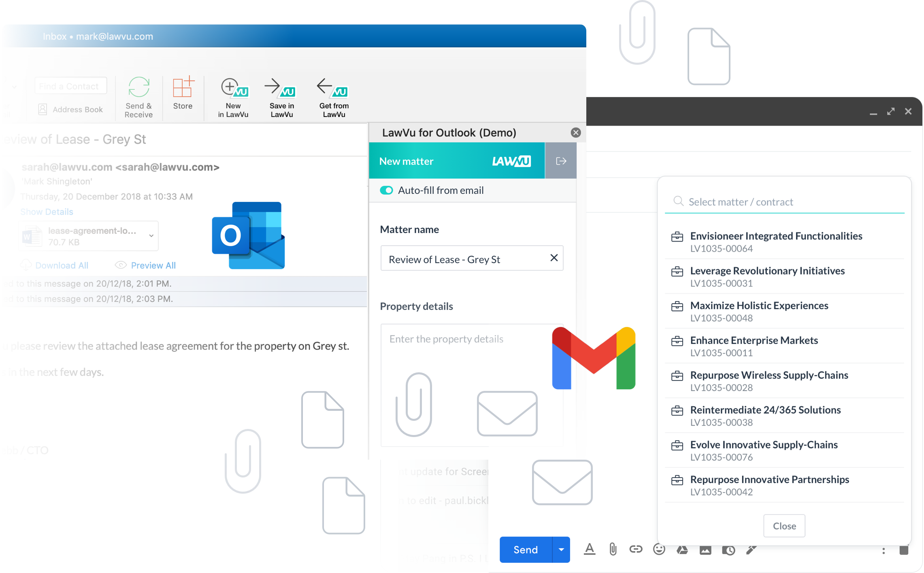This screenshot has width=924, height=573.
Task: Click matter number LV1035-00064
Action: coord(721,248)
